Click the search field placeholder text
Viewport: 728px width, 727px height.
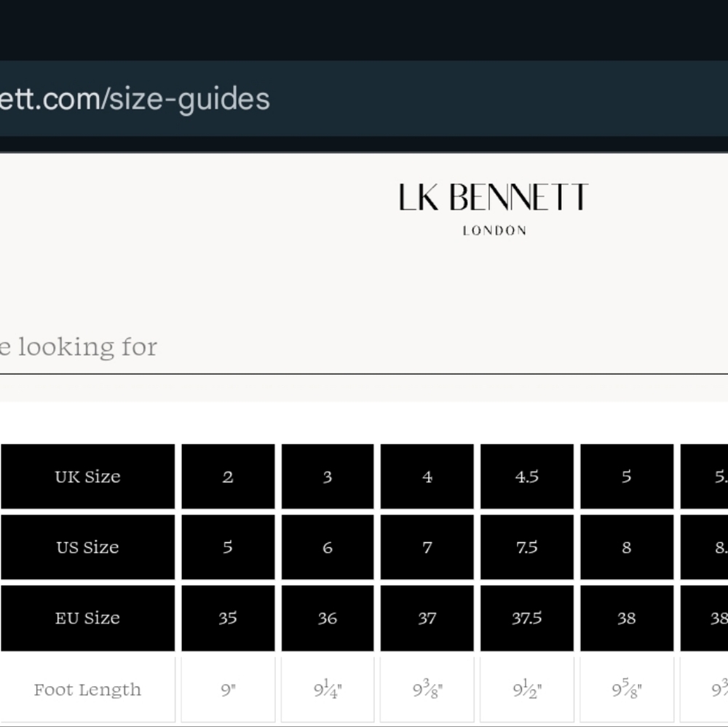tap(79, 347)
